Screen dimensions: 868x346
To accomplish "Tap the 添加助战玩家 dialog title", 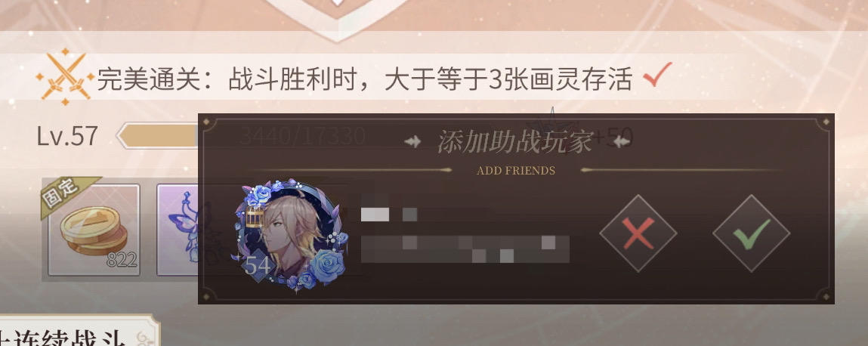I will [515, 142].
